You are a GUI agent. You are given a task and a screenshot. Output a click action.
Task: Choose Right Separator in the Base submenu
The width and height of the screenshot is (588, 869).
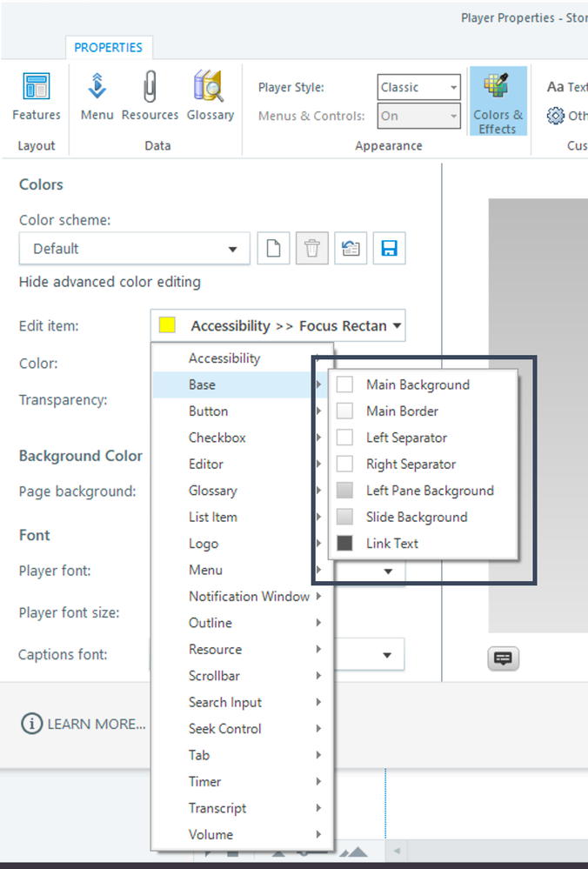(424, 465)
